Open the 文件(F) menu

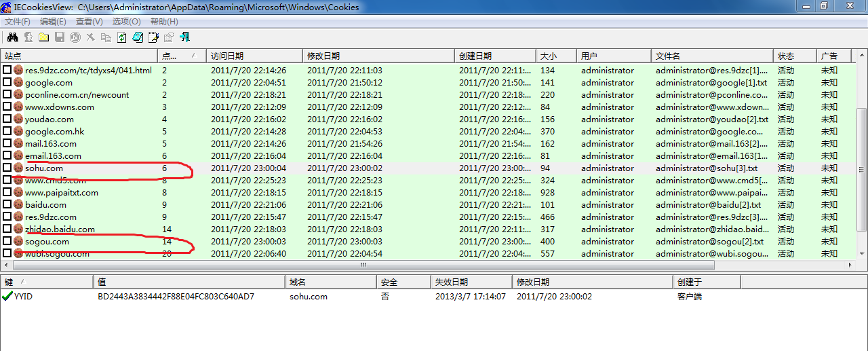pyautogui.click(x=18, y=22)
